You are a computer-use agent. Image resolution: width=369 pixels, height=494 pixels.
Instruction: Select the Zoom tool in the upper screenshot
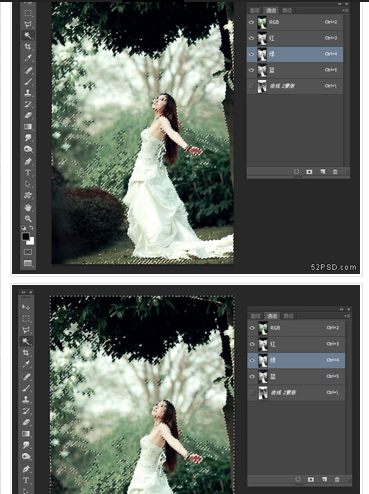[28, 219]
